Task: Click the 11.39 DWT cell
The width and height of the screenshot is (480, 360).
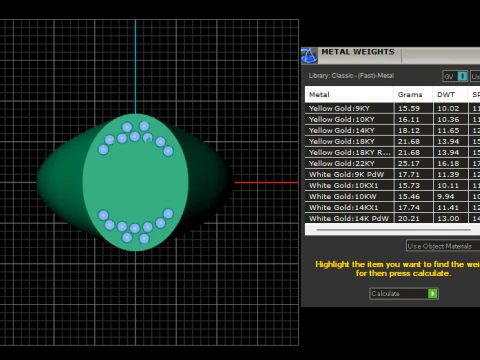Action: click(451, 174)
